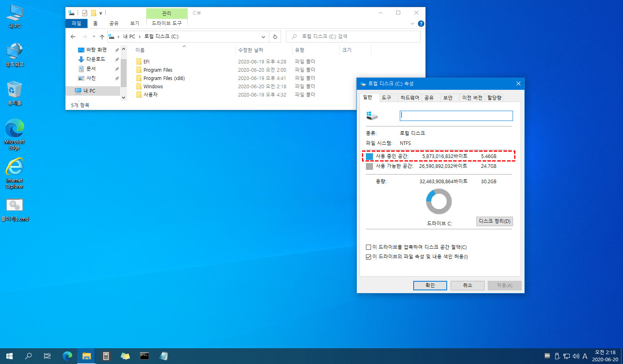Click the Explorer back arrow
Image resolution: width=623 pixels, height=364 pixels.
[73, 37]
